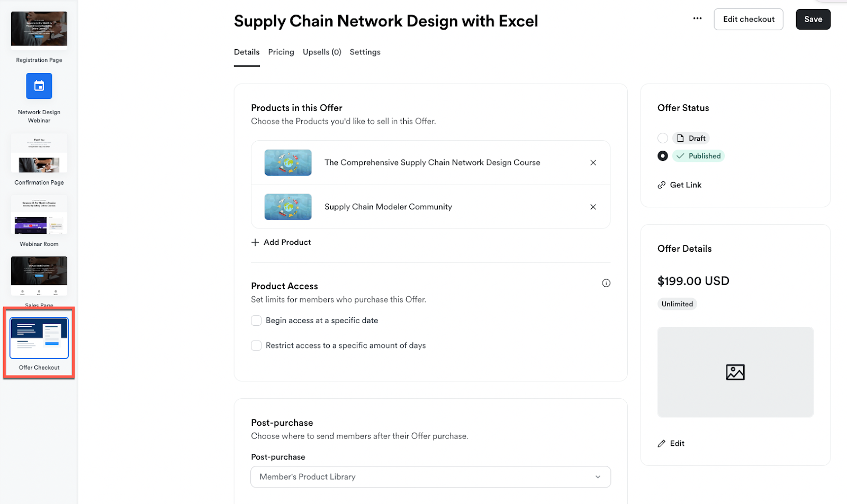The width and height of the screenshot is (847, 504).
Task: Go to the Settings tab
Action: click(x=365, y=52)
